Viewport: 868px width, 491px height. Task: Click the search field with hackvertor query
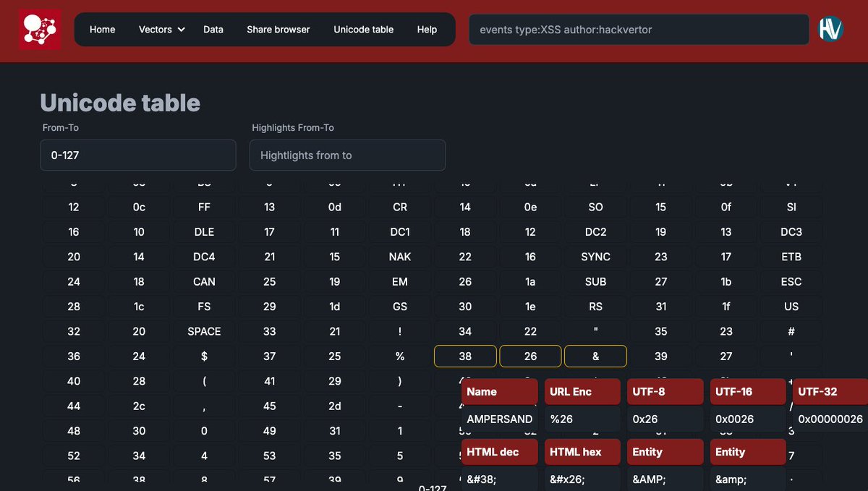[x=639, y=30]
